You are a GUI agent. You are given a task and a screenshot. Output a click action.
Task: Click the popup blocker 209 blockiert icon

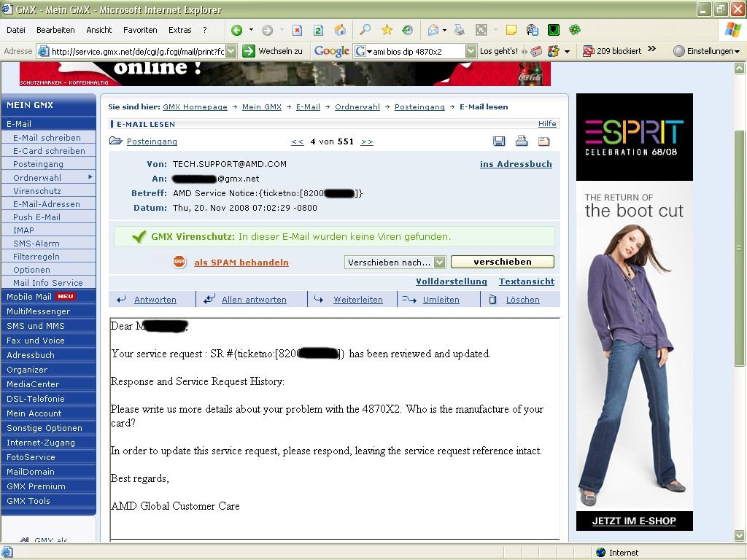[589, 51]
